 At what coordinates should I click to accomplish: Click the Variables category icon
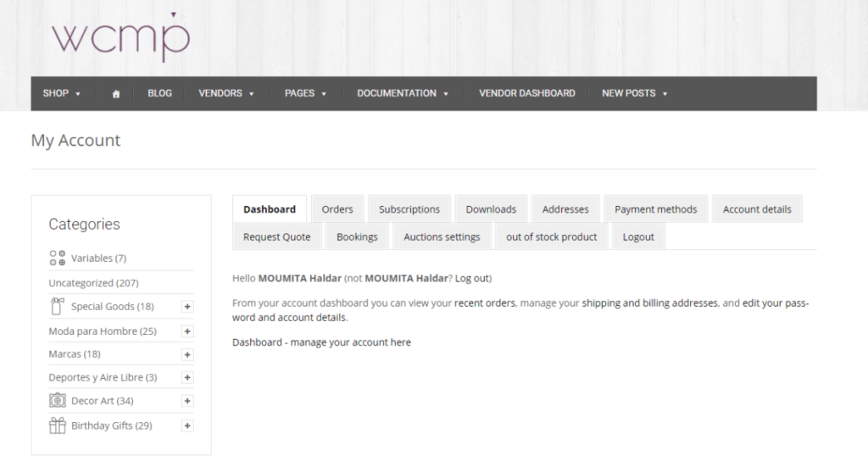(57, 258)
